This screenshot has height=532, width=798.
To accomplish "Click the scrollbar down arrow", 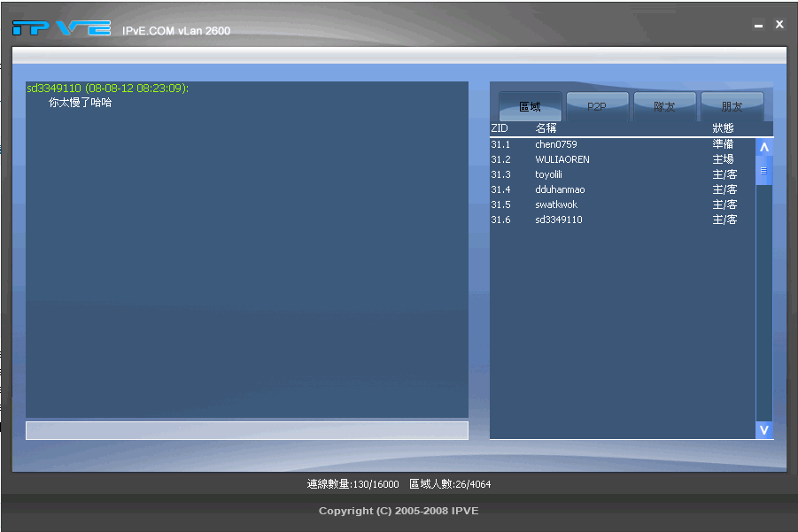I will click(x=763, y=429).
